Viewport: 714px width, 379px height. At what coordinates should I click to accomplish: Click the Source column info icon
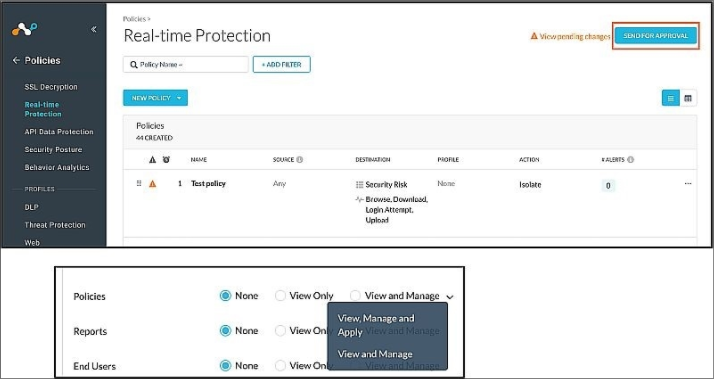[x=300, y=160]
